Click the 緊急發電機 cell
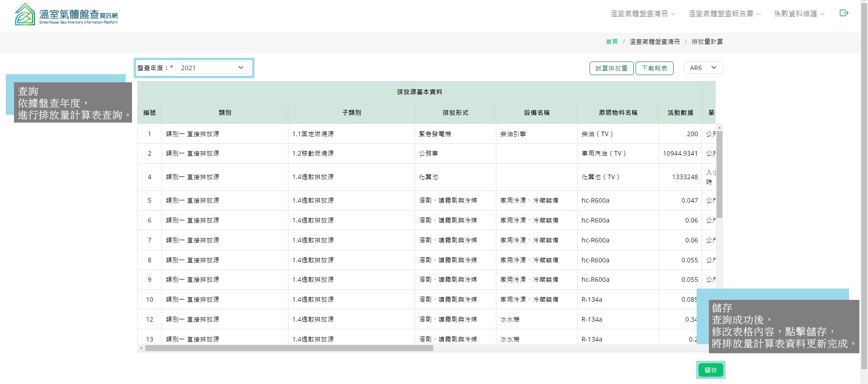 pyautogui.click(x=455, y=134)
